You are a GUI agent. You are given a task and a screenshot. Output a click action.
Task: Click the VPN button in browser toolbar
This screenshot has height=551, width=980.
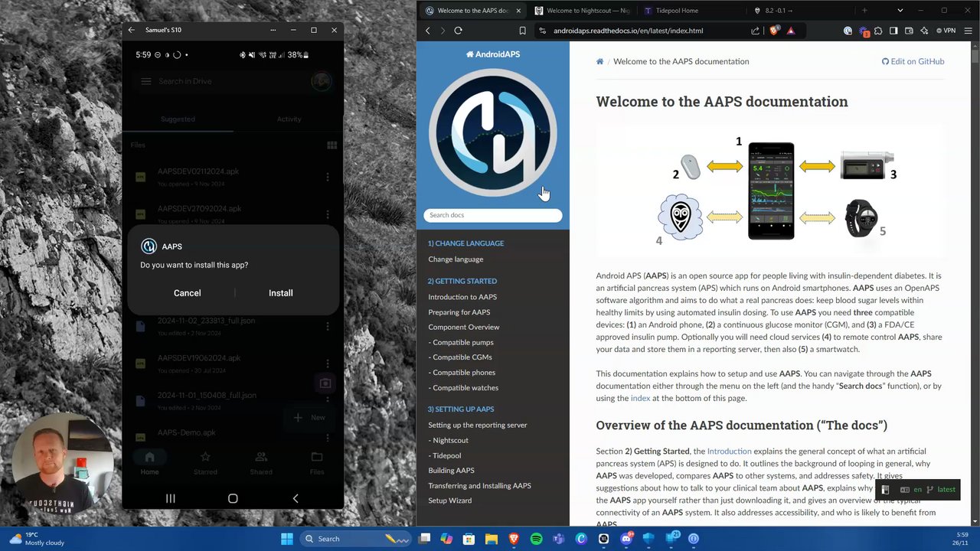946,31
